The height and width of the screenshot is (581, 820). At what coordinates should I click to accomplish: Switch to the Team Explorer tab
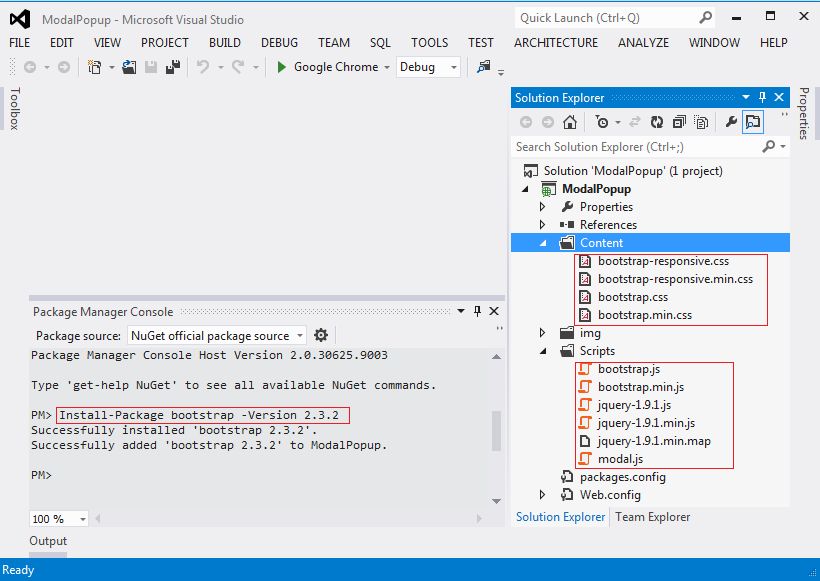coord(652,517)
